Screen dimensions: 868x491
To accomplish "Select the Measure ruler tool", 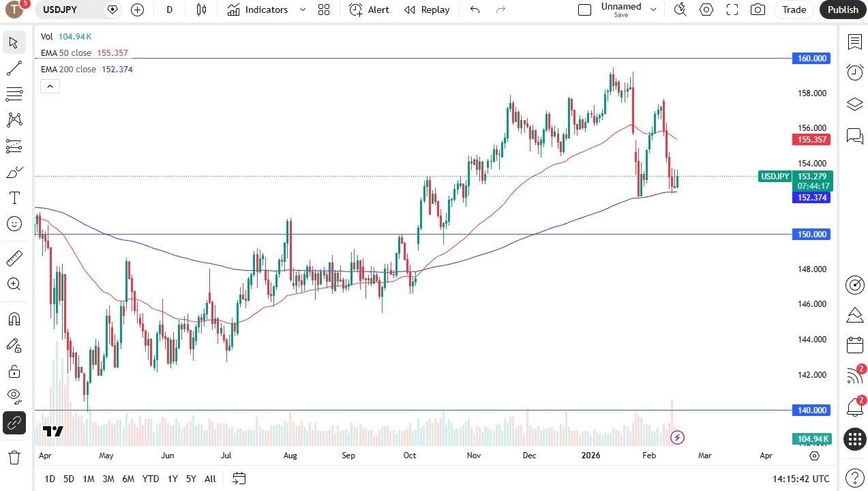I will click(14, 257).
